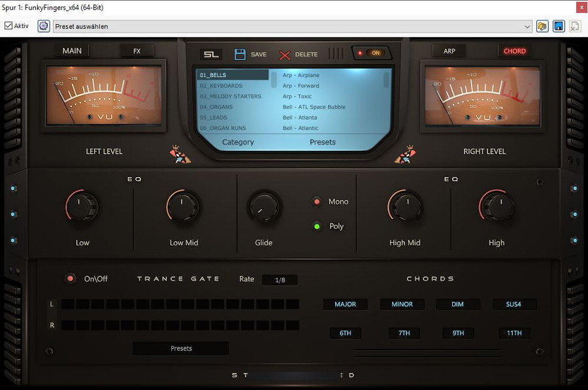This screenshot has width=588, height=390.
Task: Click the floppy disk save icon
Action: (x=240, y=54)
